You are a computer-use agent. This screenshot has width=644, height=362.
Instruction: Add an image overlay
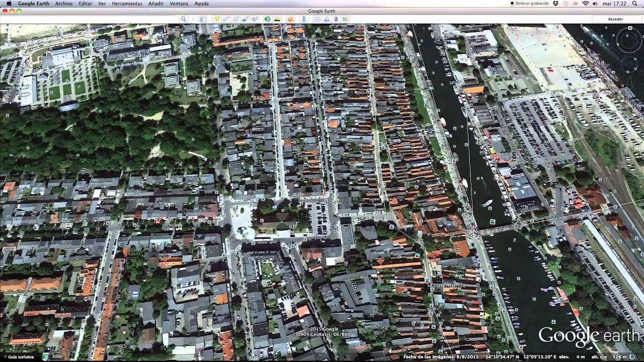pos(245,19)
